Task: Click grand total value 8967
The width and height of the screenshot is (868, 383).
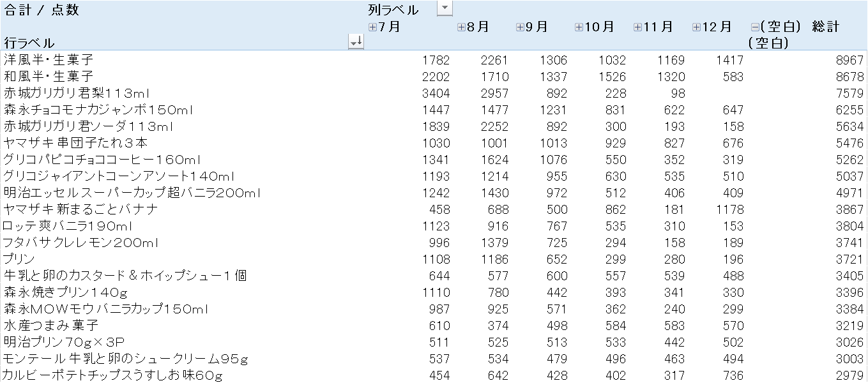Action: [x=850, y=60]
